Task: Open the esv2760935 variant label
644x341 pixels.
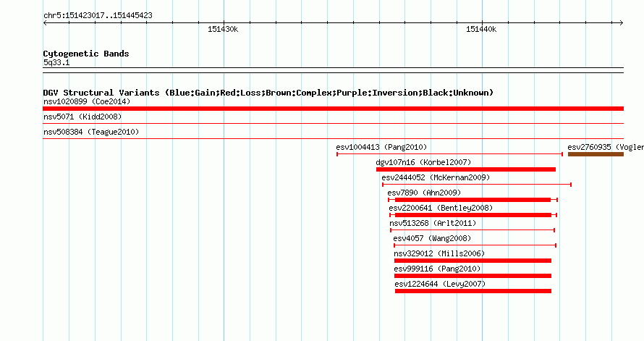Action: pos(606,147)
